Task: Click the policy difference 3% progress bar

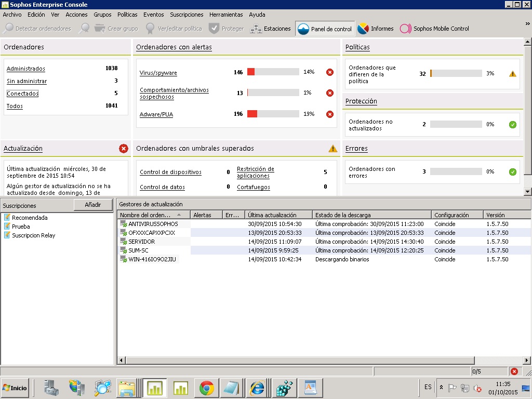Action: click(x=456, y=73)
